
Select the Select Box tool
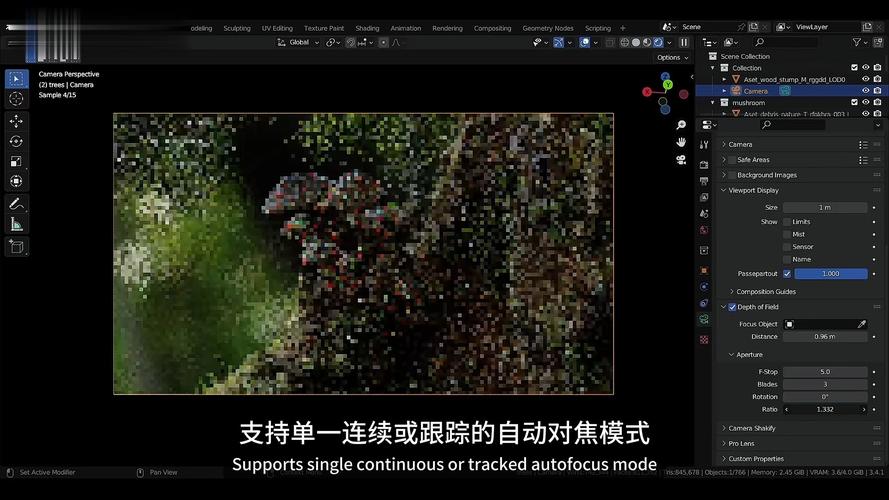[16, 79]
